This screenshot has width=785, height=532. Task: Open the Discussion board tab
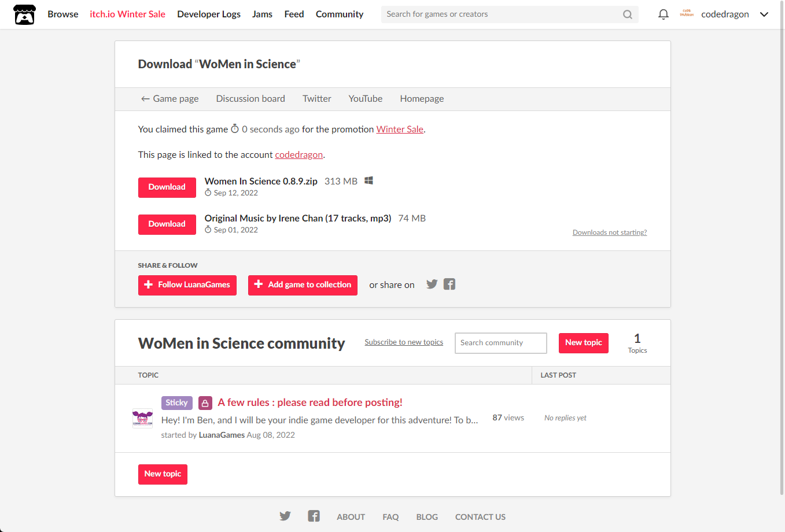250,99
